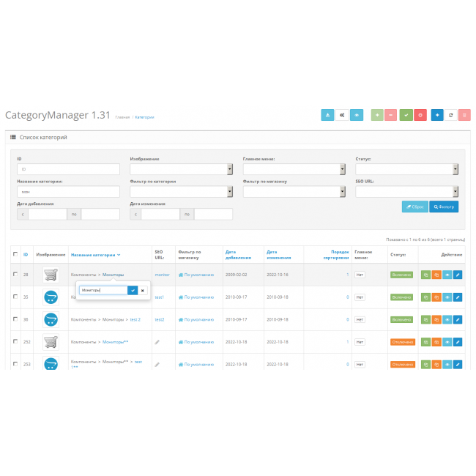
Task: Confirm inline name edit with checkmark
Action: pyautogui.click(x=133, y=290)
